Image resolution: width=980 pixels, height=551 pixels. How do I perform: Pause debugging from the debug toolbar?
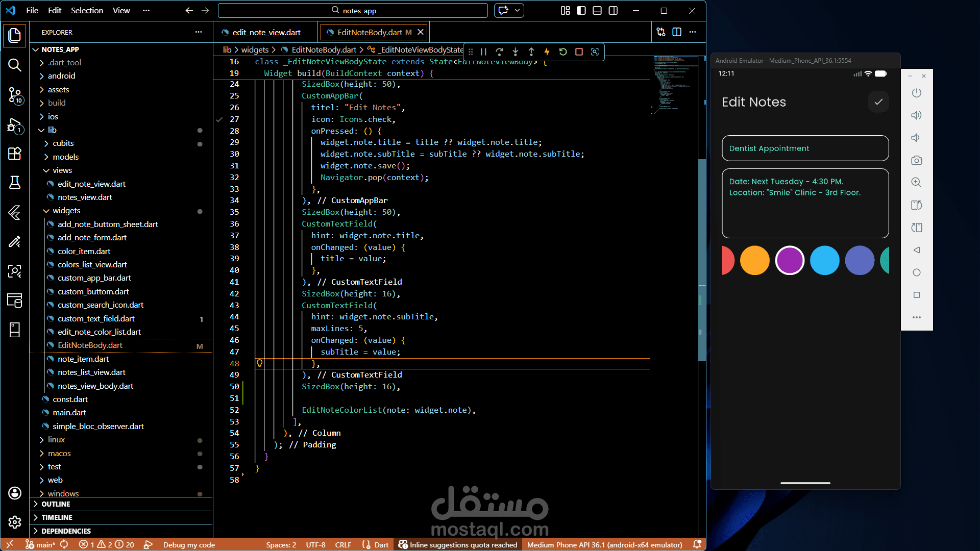483,52
